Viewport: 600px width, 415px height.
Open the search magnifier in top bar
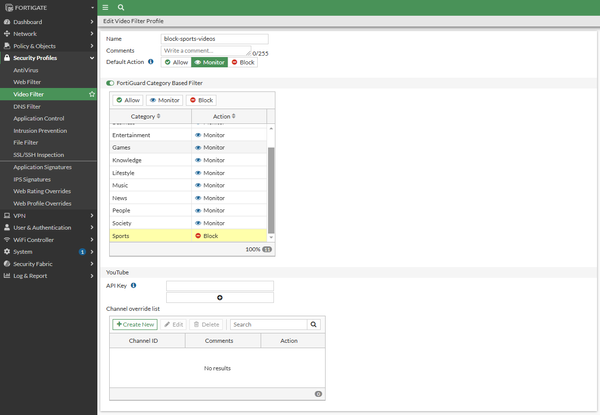121,7
